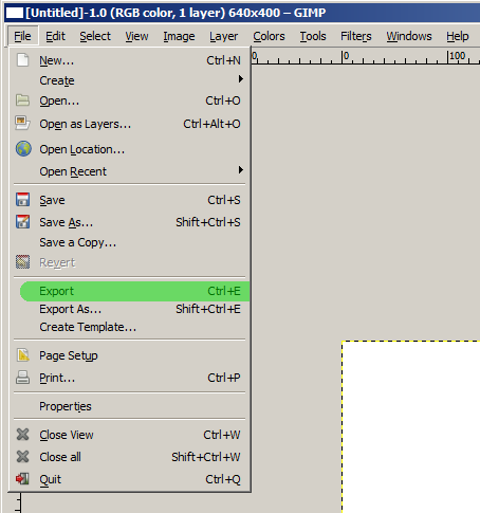Click the Ctrl+N shortcut text
This screenshot has height=513, width=480.
click(223, 60)
